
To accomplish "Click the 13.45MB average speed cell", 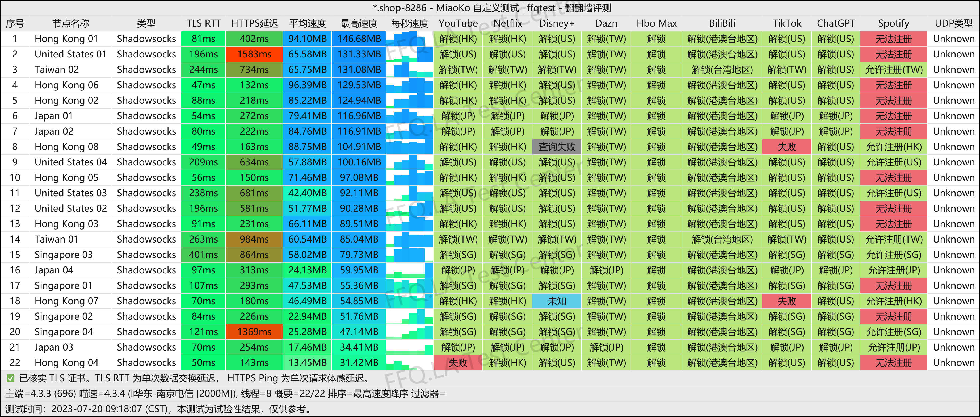I will 307,362.
